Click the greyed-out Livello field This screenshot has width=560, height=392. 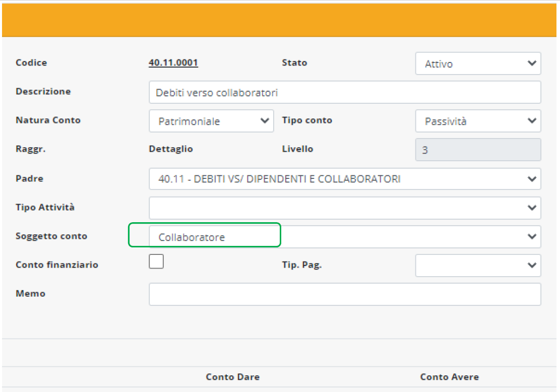478,150
